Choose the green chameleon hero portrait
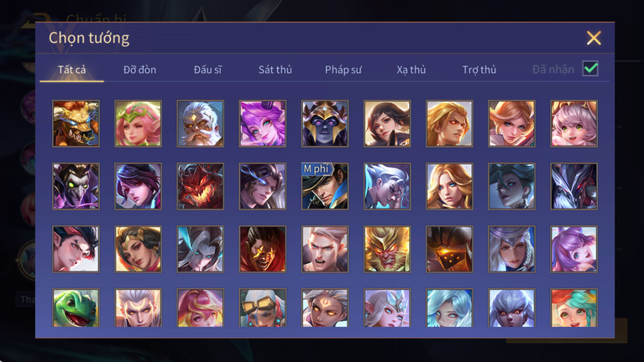Viewport: 644px width, 362px height. (x=76, y=308)
